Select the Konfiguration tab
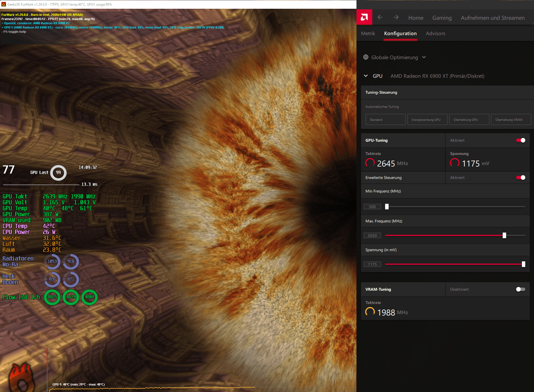534x392 pixels. click(400, 33)
